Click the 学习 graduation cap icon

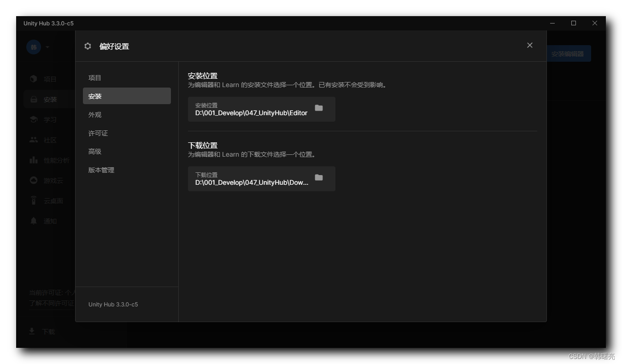pyautogui.click(x=34, y=119)
